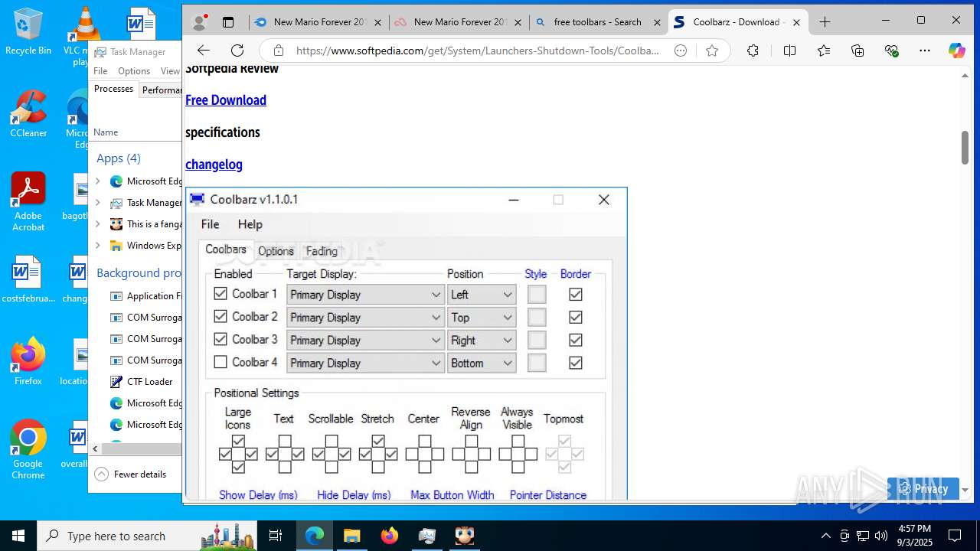
Task: Switch to the Options tab in Coolbarz
Action: (x=276, y=251)
